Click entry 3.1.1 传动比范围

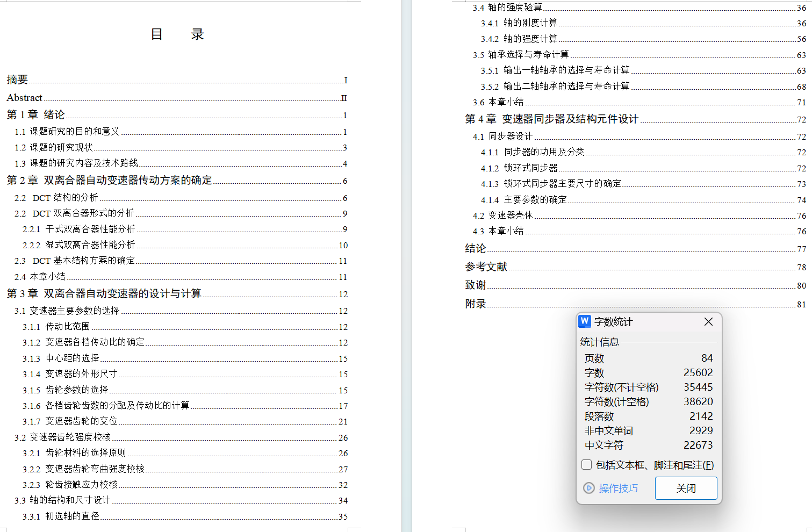pos(185,326)
